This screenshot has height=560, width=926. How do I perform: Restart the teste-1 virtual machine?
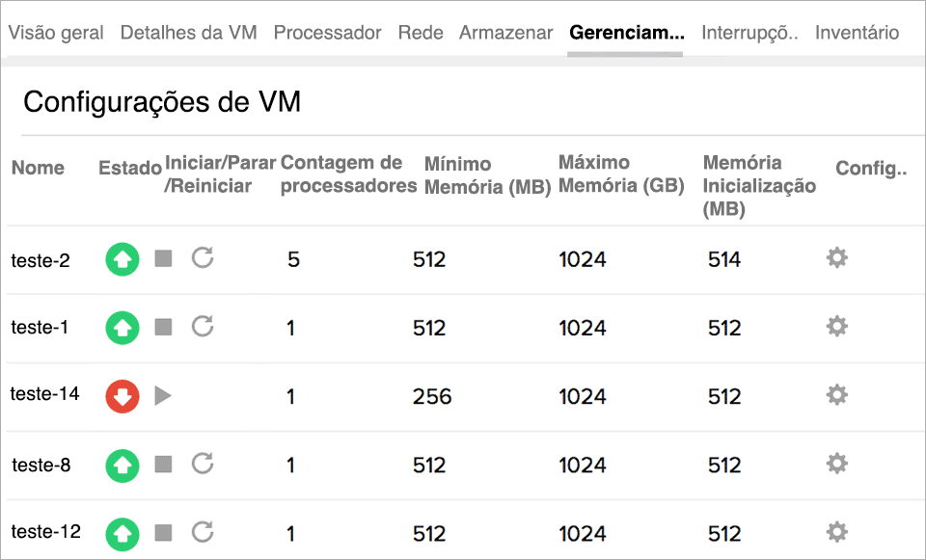click(202, 327)
